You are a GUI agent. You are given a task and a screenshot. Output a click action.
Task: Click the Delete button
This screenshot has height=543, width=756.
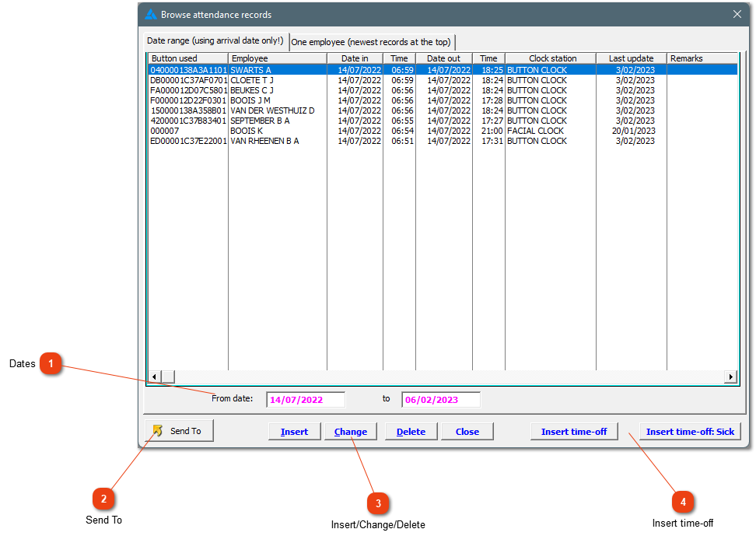(x=411, y=432)
